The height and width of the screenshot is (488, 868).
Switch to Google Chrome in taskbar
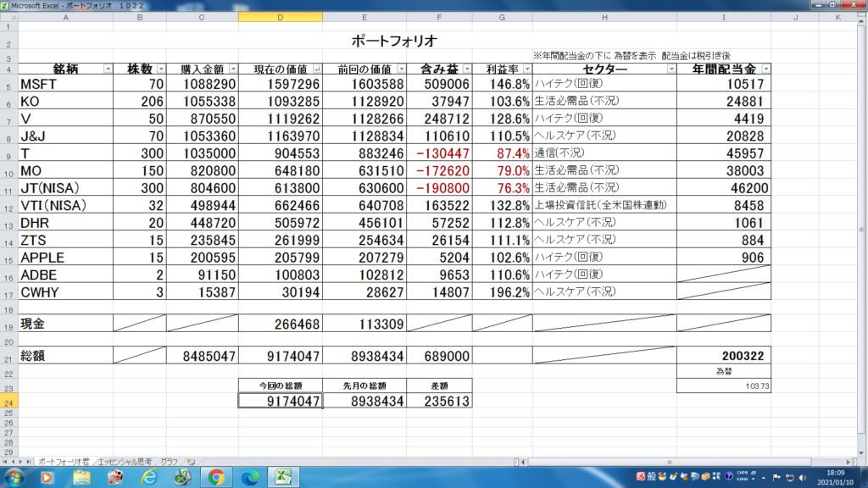[x=216, y=477]
